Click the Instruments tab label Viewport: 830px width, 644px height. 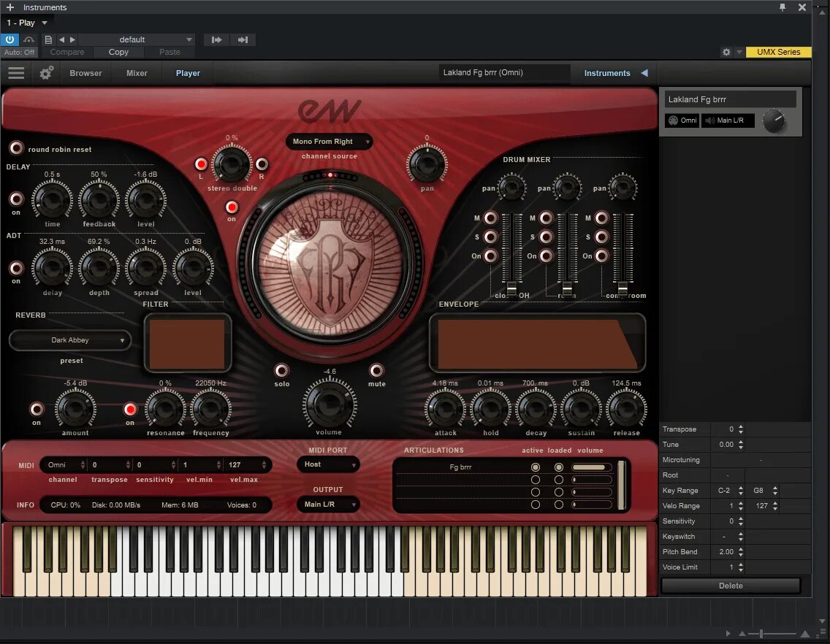[607, 73]
